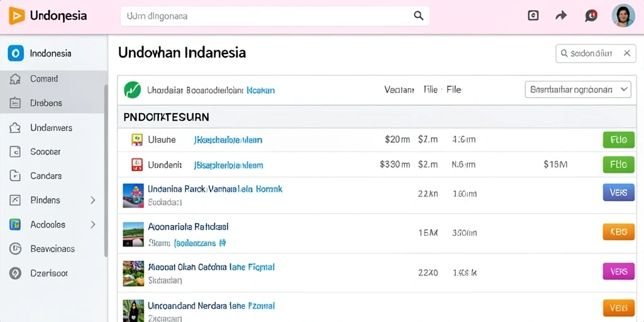
Task: Select Indonesia in the sidebar
Action: pos(50,53)
